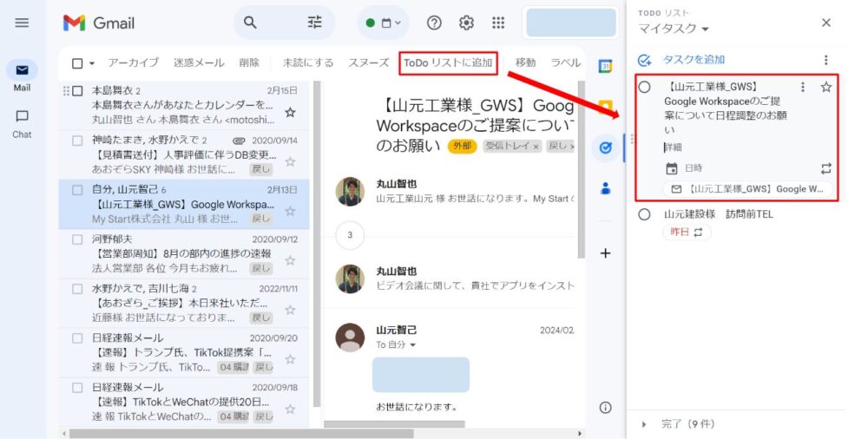Click 迷惑メール in the toolbar
Image resolution: width=868 pixels, height=439 pixels.
click(x=199, y=62)
